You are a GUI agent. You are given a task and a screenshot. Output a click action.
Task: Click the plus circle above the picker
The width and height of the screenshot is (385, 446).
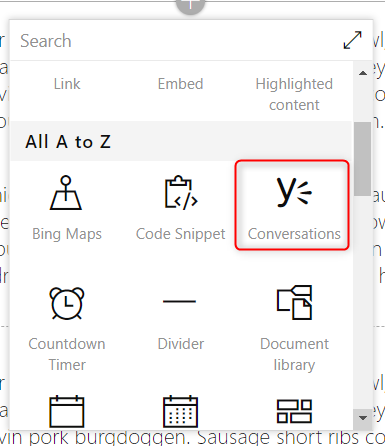[x=190, y=5]
